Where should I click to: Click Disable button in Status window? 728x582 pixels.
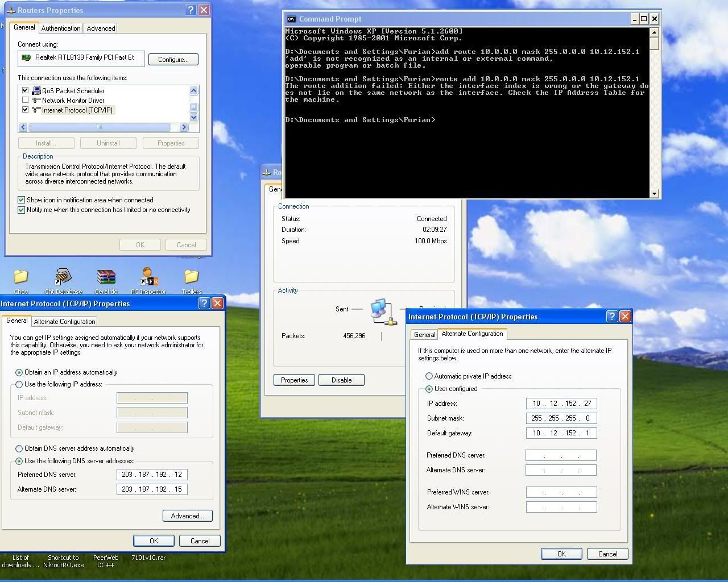pyautogui.click(x=341, y=380)
